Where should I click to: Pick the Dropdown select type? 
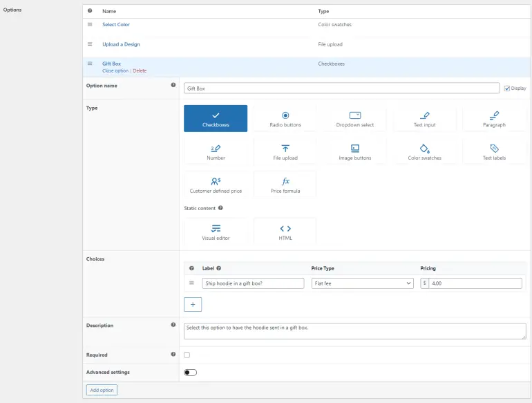pos(355,118)
